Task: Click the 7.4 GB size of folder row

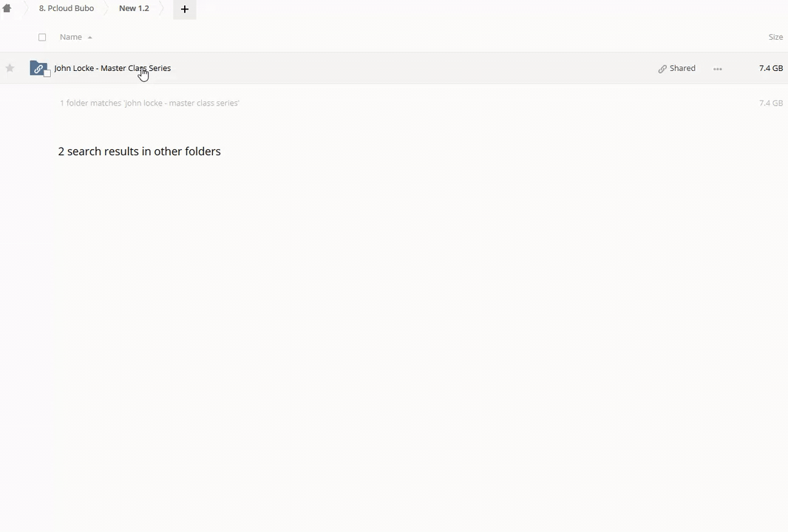Action: [770, 68]
